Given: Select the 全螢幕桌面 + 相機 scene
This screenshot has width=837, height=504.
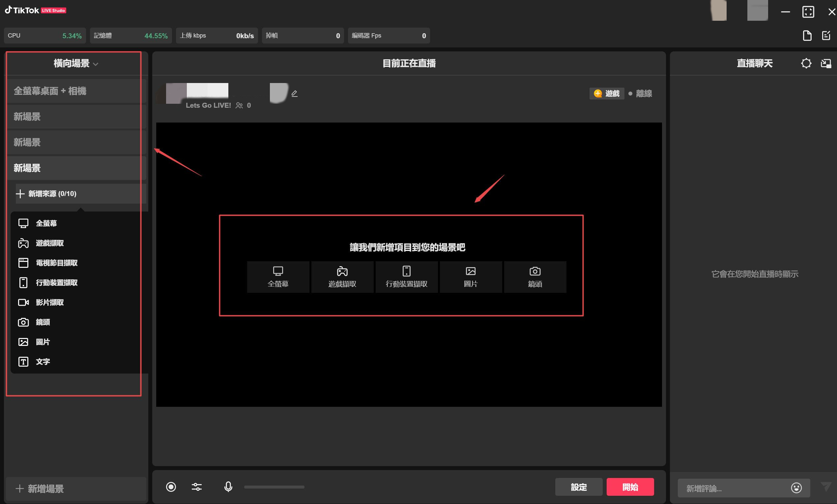Looking at the screenshot, I should [x=50, y=91].
